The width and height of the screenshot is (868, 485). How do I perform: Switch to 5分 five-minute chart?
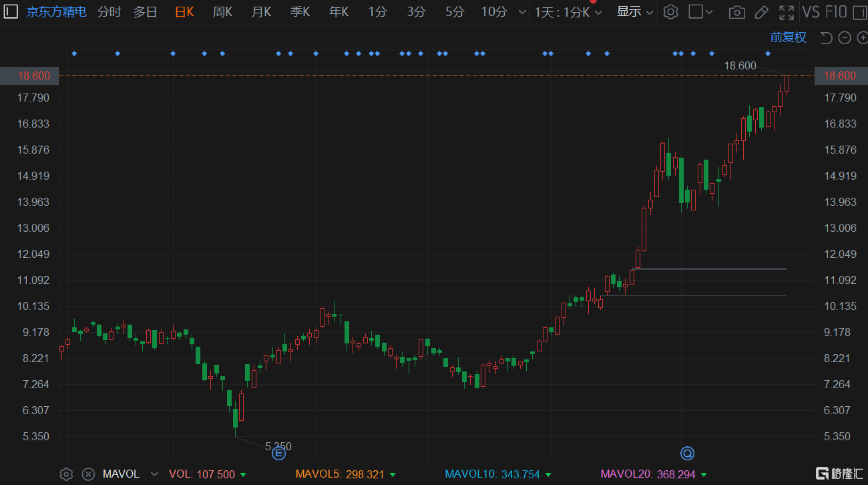[455, 12]
